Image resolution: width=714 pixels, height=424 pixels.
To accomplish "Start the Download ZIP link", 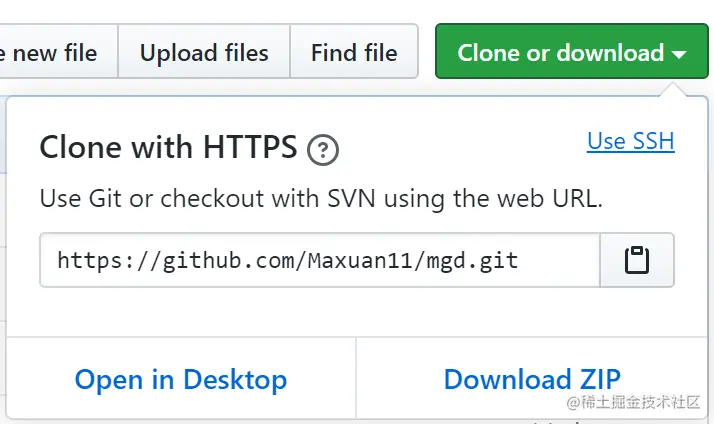I will coord(532,379).
